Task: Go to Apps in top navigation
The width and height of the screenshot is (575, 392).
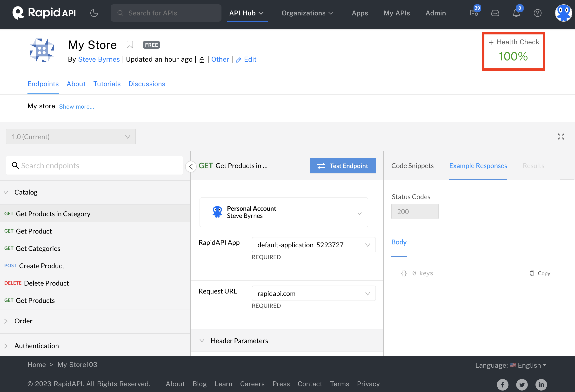Action: (360, 13)
